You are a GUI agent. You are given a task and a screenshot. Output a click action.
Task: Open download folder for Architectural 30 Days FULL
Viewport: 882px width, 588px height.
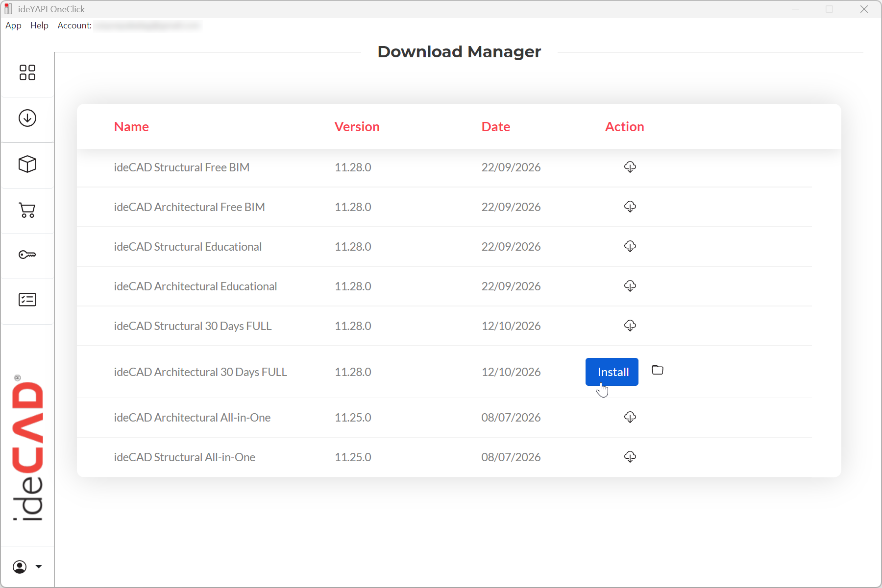[x=658, y=370]
